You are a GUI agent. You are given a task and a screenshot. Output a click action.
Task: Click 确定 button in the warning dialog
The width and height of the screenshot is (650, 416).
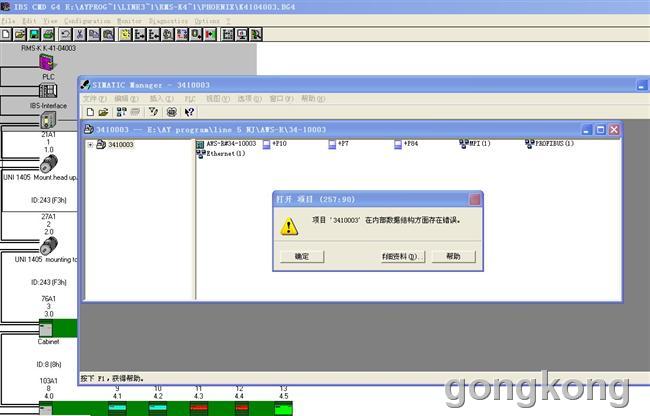(302, 256)
